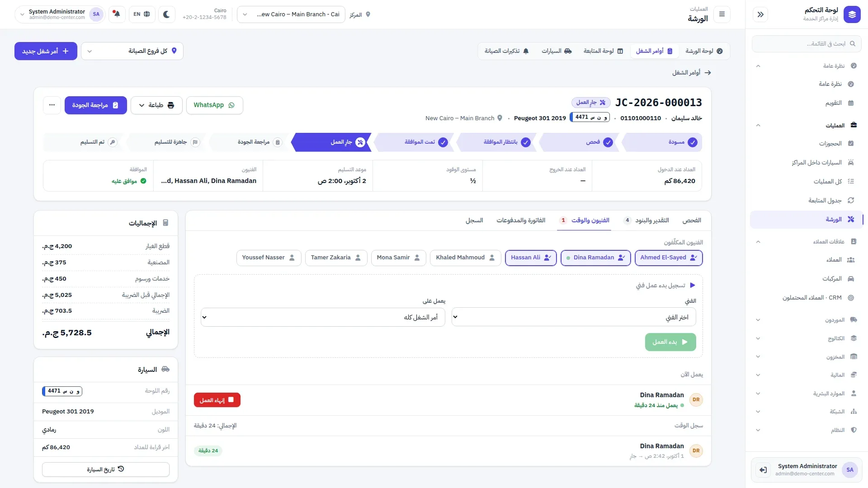This screenshot has height=488, width=868.
Task: Click the three-dots more options button
Action: point(52,105)
